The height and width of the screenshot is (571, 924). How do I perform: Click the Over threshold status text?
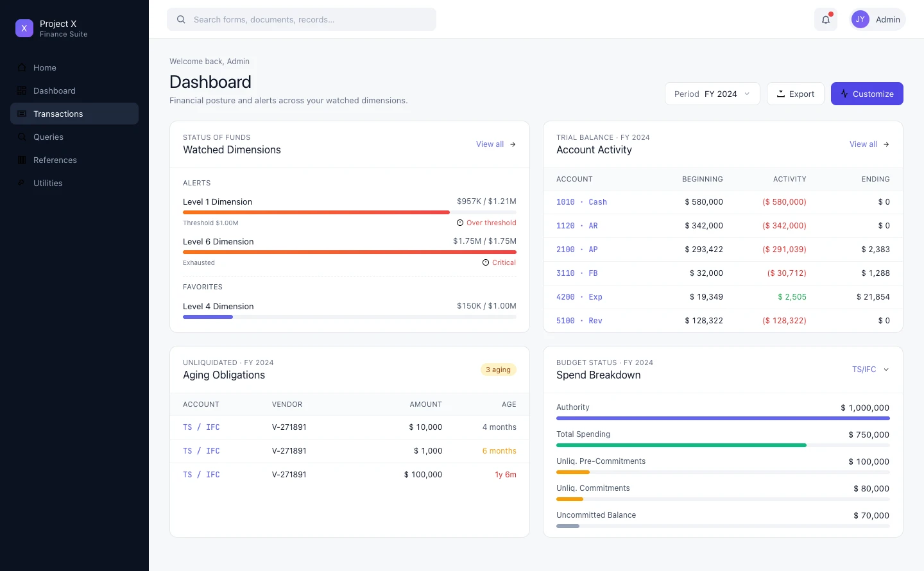pos(492,223)
